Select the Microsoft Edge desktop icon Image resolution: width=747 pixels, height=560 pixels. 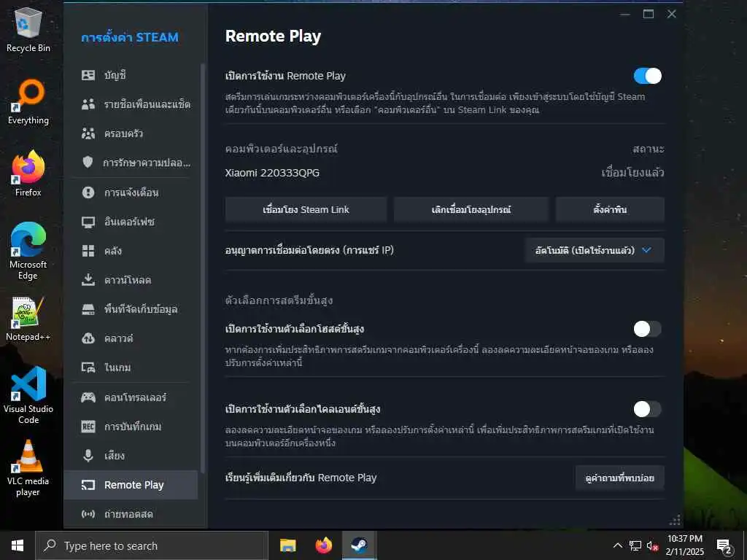28,251
